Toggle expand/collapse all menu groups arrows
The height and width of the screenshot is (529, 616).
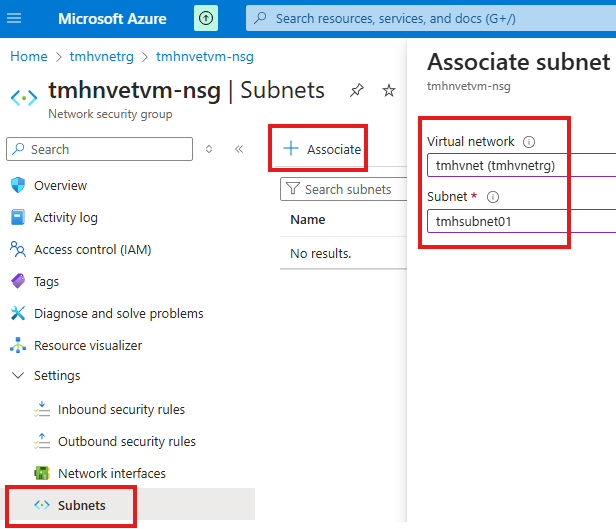209,149
